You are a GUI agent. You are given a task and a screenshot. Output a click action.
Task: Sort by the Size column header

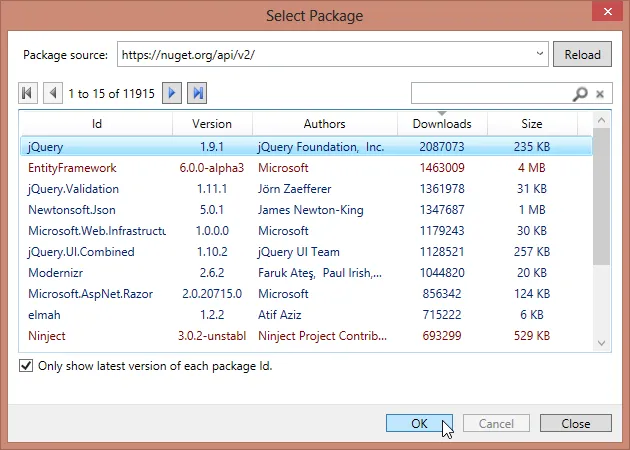[x=532, y=124]
